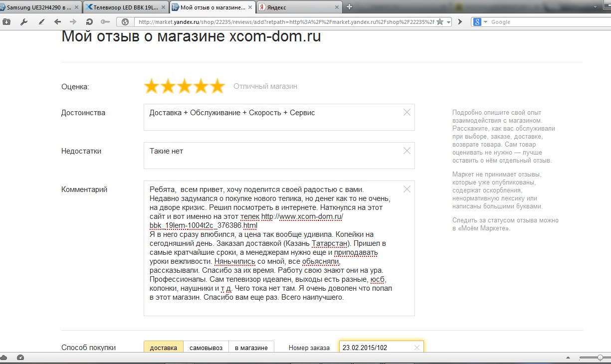
Task: Set rating to one star
Action: coord(151,86)
